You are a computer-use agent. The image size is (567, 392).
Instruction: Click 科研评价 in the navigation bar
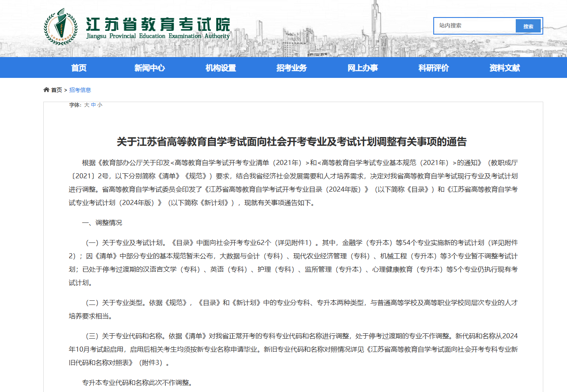[x=434, y=68]
